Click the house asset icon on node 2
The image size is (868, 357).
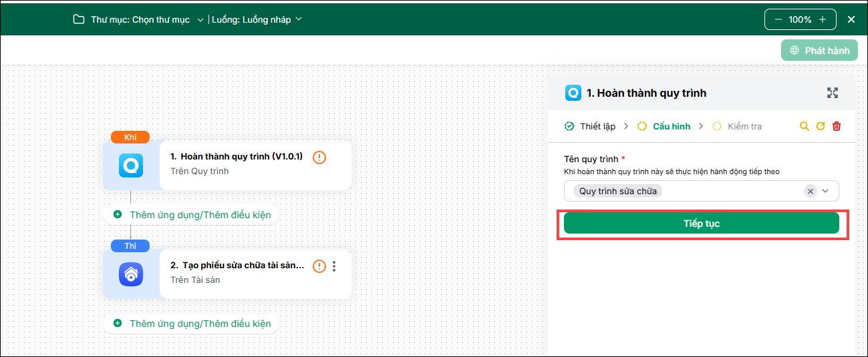[x=131, y=274]
